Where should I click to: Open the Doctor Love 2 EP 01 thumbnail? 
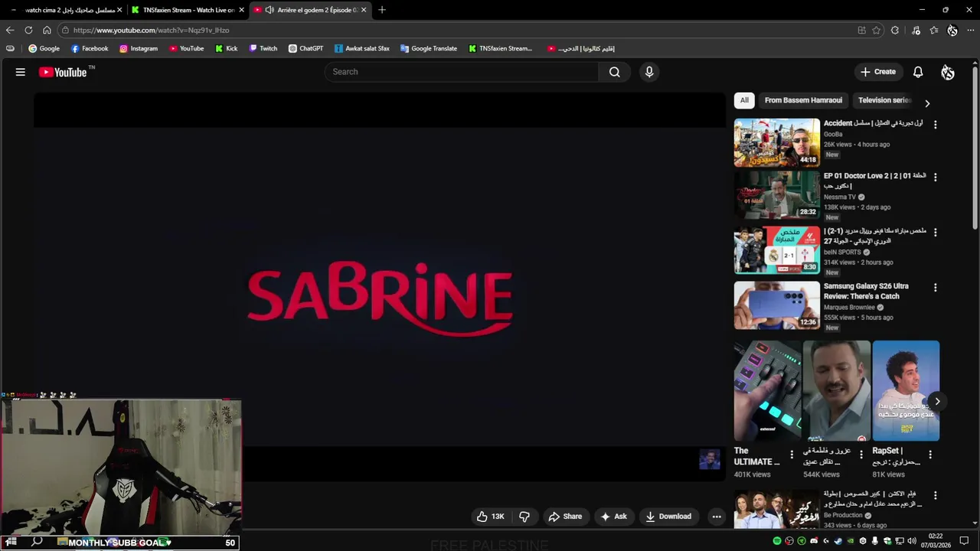[777, 195]
